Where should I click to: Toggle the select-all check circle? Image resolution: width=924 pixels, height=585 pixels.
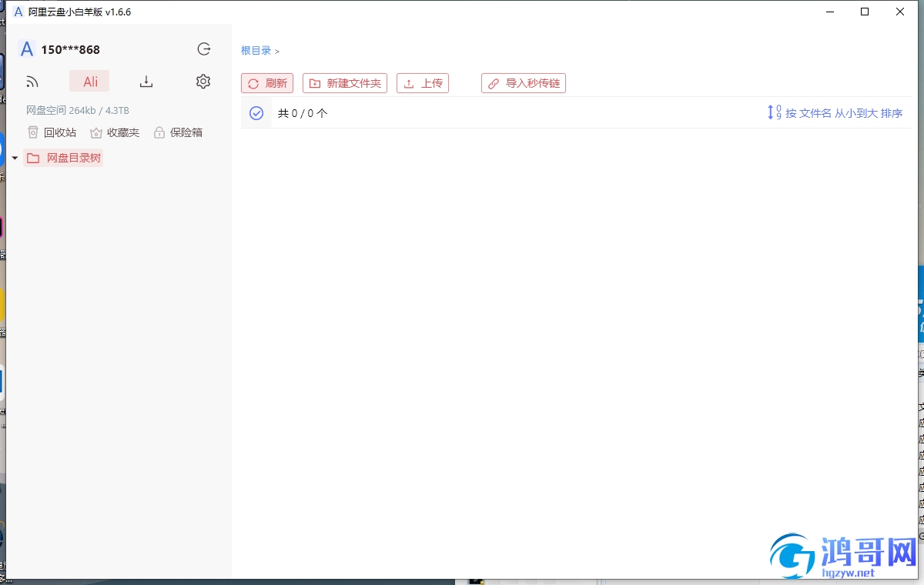click(256, 113)
